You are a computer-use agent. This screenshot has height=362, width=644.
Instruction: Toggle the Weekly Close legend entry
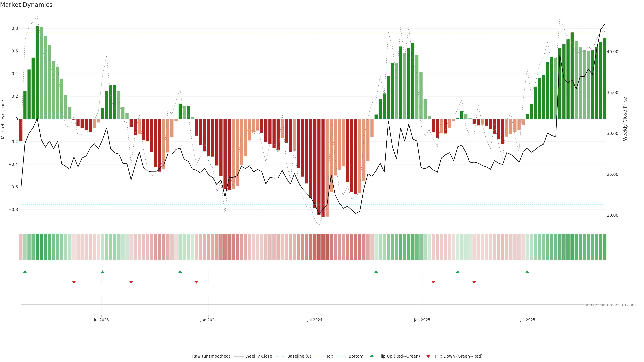coord(258,356)
